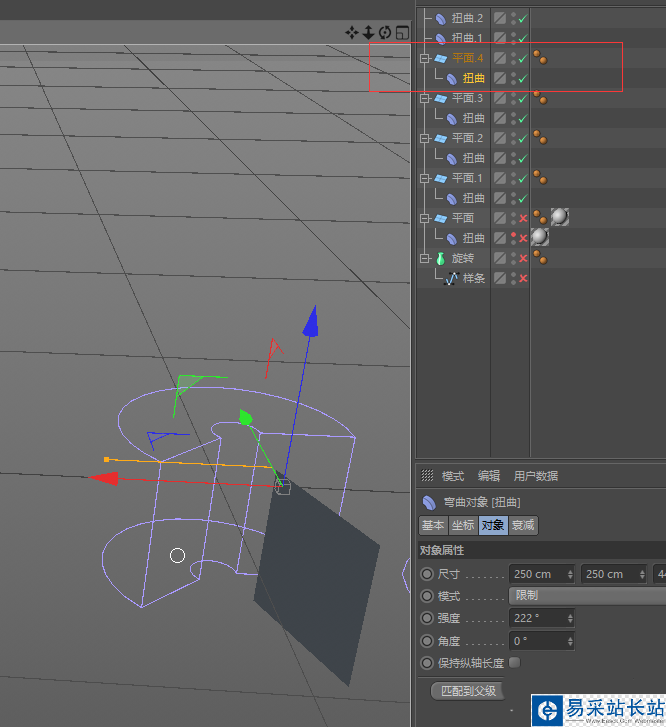666x727 pixels.
Task: Open the 用户数据 menu
Action: [x=536, y=476]
